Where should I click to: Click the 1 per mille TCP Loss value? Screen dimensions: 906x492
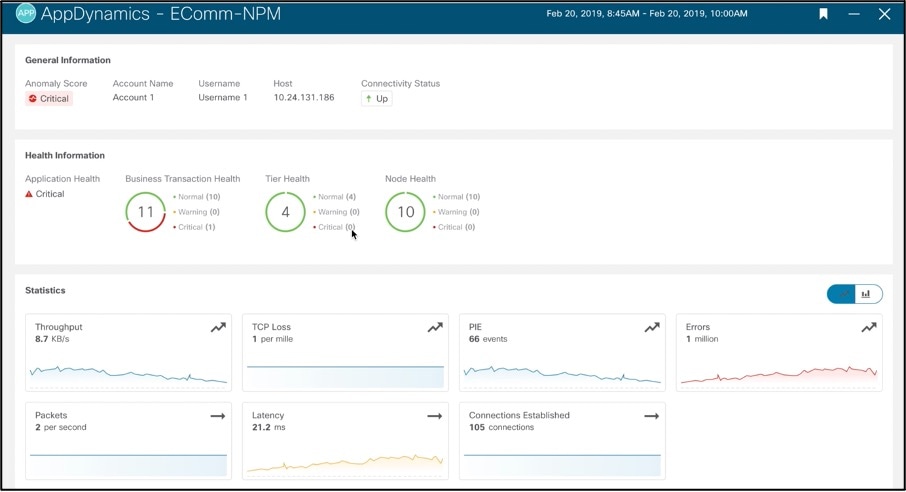click(x=273, y=339)
